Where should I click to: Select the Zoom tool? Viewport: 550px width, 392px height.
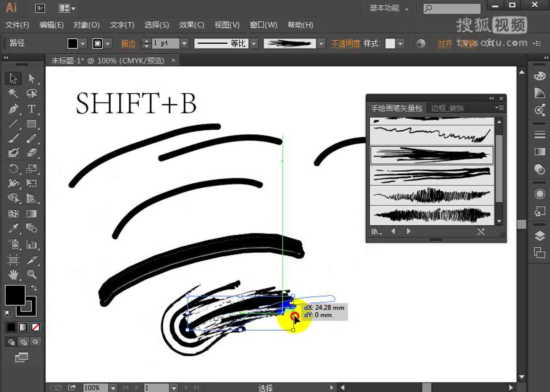point(32,274)
